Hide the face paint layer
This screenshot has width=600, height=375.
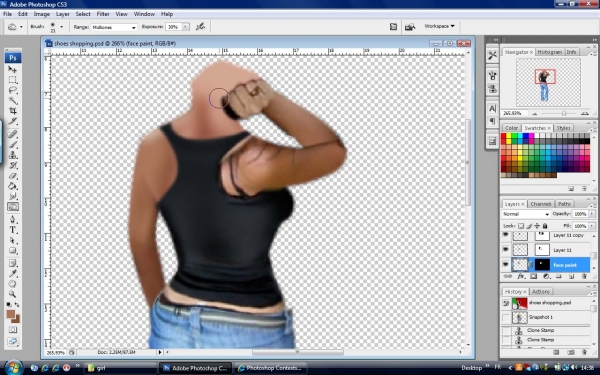coord(505,264)
